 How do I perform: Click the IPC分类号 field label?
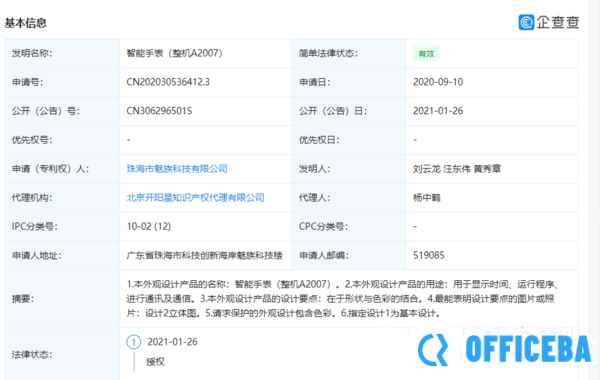coord(34,227)
